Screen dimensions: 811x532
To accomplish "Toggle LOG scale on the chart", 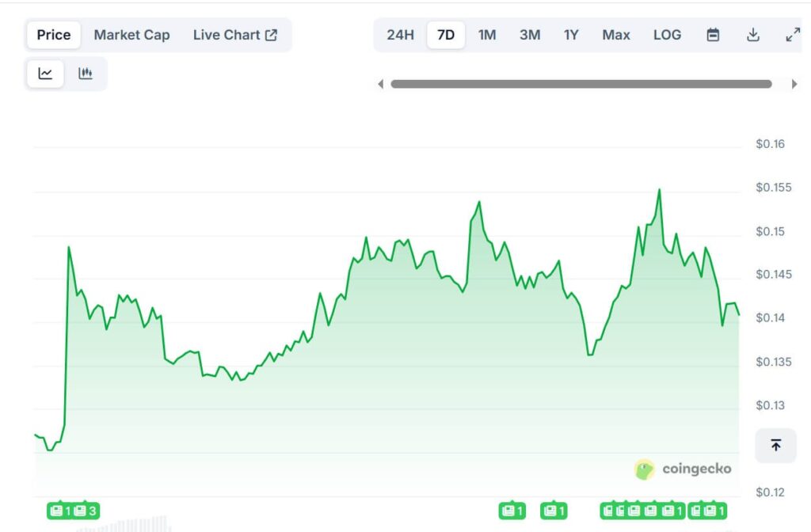I will click(x=667, y=35).
